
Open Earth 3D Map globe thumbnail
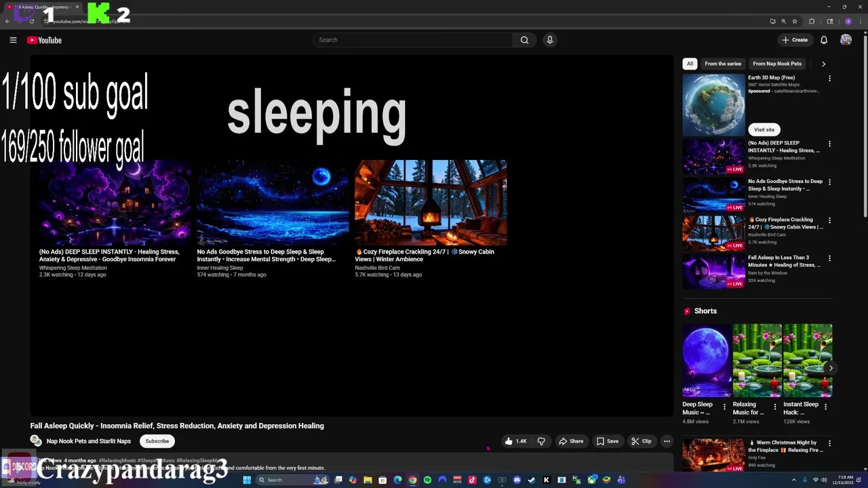[713, 105]
